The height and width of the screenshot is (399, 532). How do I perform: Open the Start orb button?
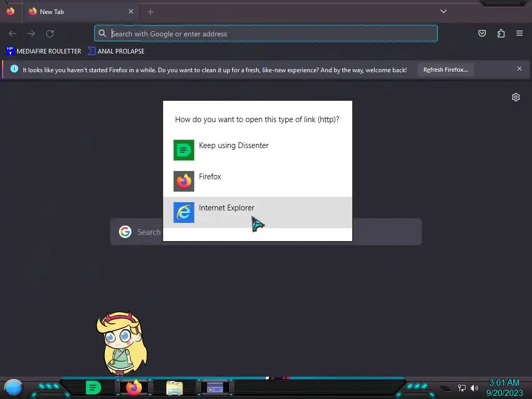click(13, 388)
